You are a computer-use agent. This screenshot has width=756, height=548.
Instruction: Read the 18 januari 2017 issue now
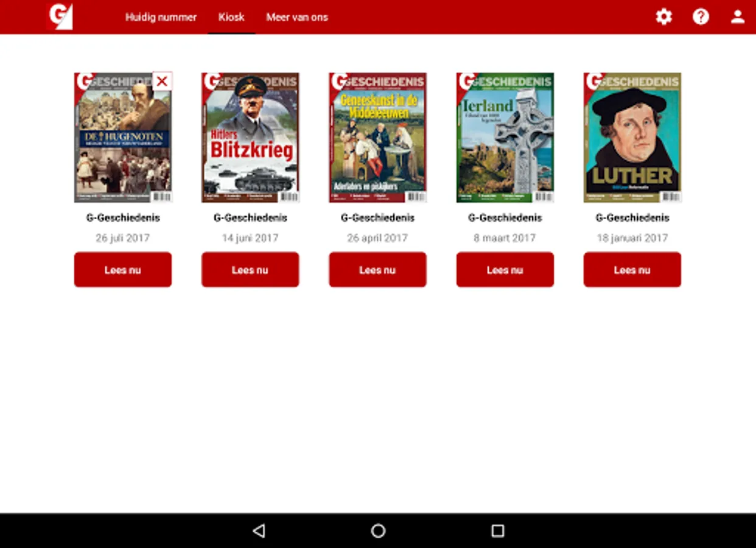click(632, 270)
